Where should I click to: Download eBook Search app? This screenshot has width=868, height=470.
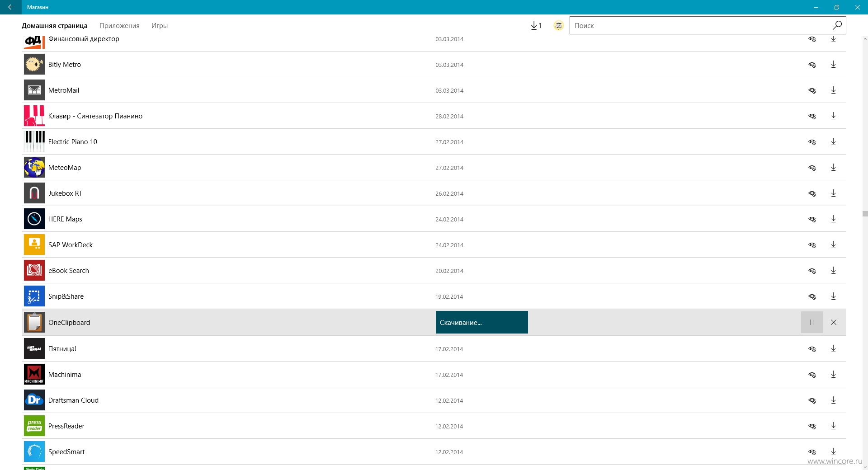tap(833, 271)
